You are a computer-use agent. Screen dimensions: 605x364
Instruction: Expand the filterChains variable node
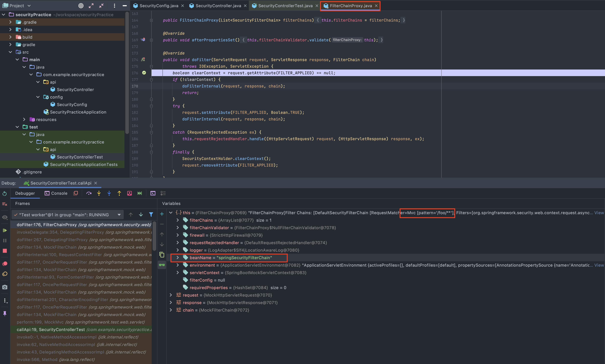tap(178, 220)
